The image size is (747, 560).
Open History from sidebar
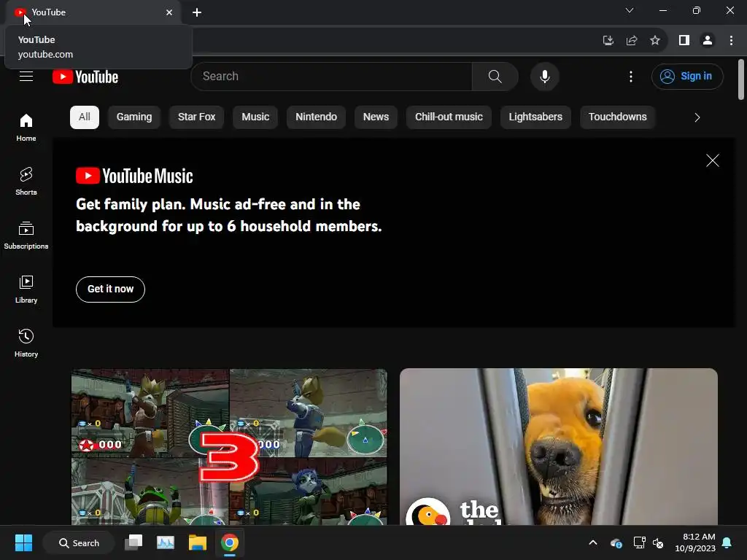point(26,343)
